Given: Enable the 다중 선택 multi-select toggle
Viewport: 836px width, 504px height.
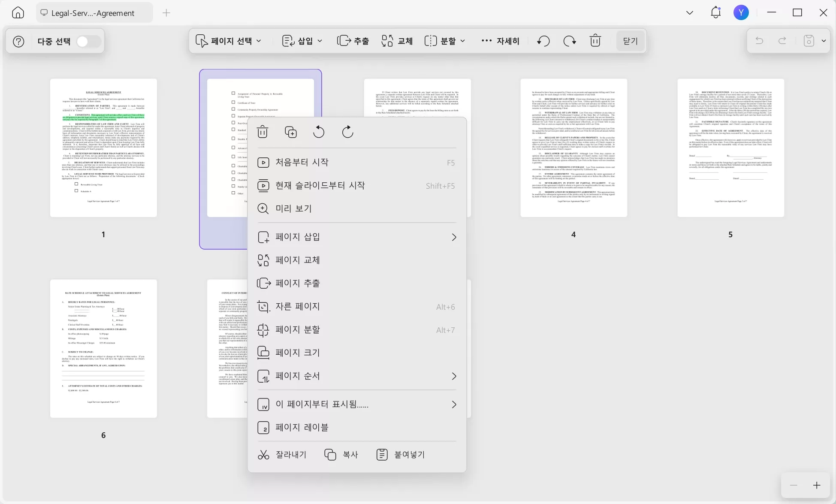Looking at the screenshot, I should pyautogui.click(x=88, y=41).
